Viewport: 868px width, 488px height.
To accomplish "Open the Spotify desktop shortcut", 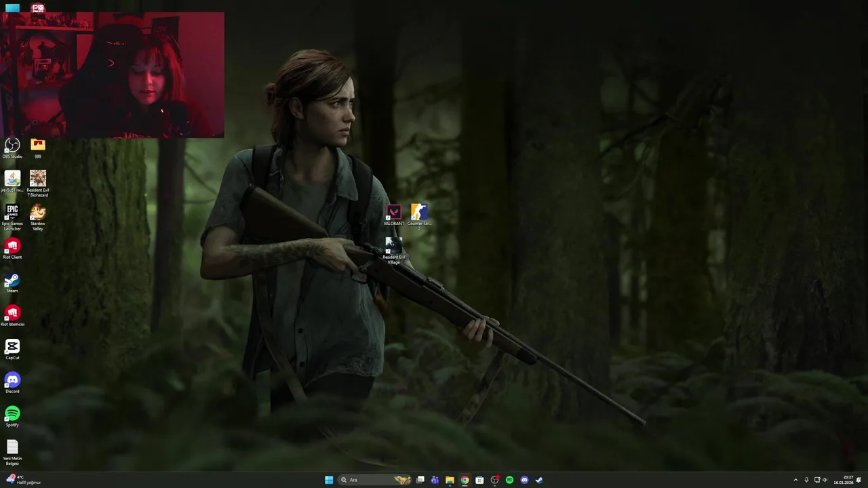I will [x=12, y=417].
